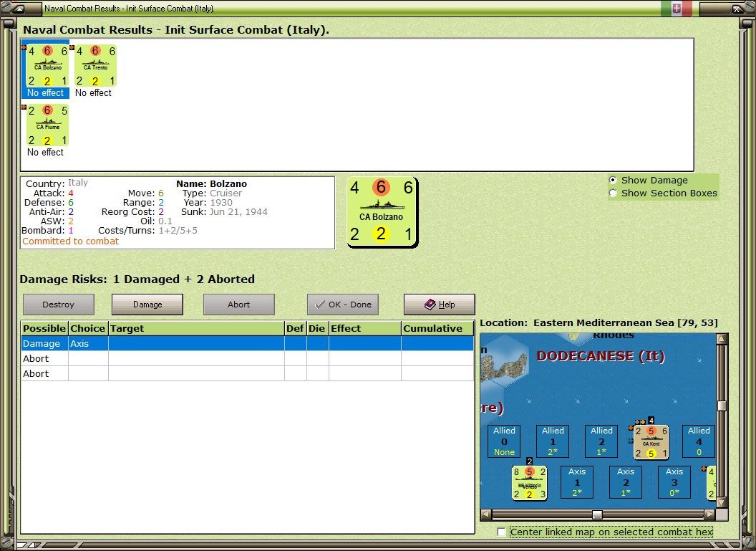Click the map scroll right arrow
Screen dimensions: 756x551
point(709,514)
